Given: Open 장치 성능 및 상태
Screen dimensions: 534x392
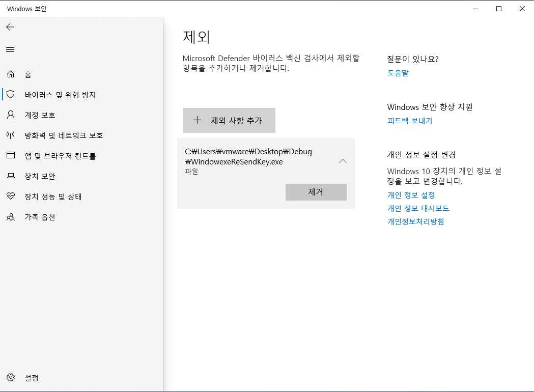Looking at the screenshot, I should click(82, 197).
